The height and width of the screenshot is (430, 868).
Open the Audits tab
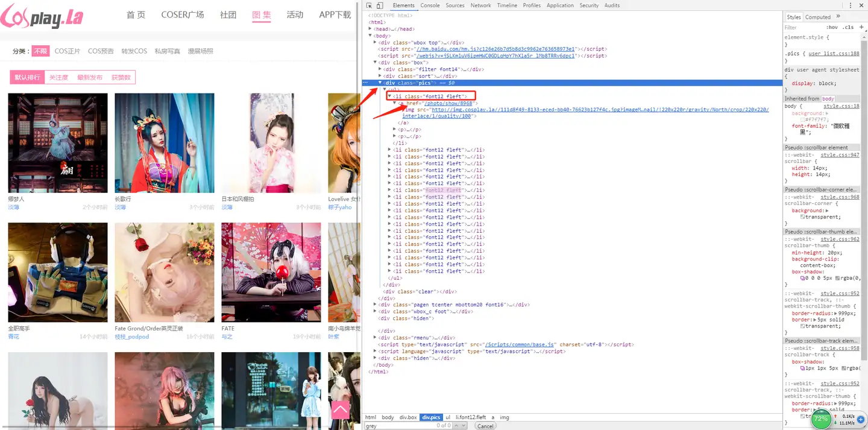(612, 5)
